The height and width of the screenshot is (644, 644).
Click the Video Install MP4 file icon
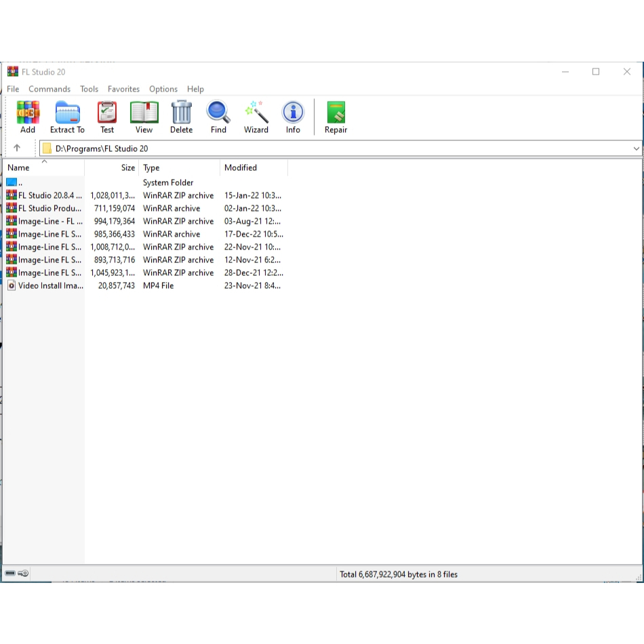(x=12, y=285)
